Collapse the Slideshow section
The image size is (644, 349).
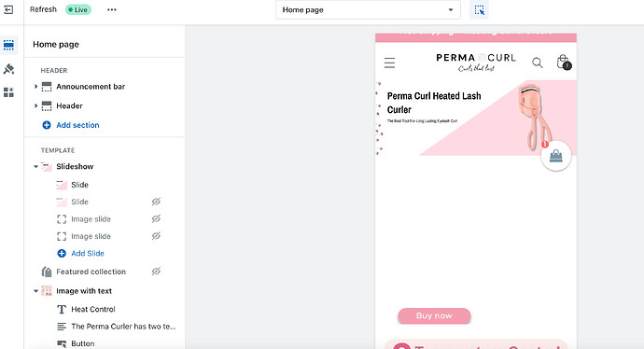pos(35,167)
